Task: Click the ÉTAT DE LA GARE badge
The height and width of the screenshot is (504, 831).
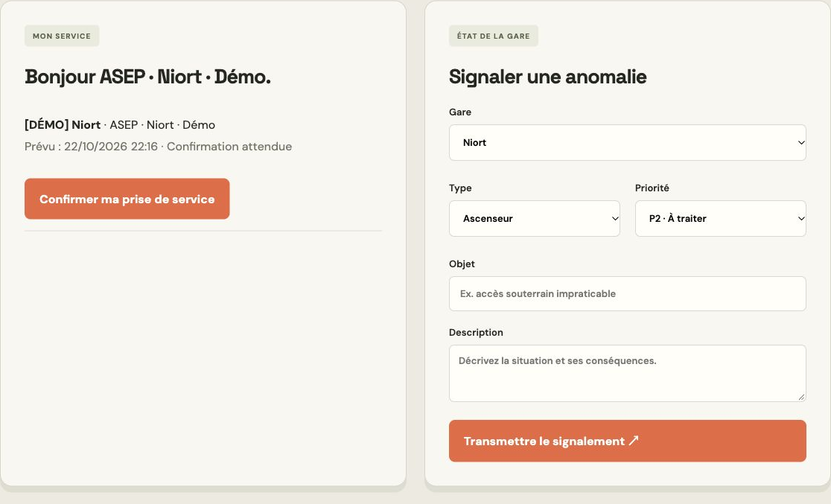Action: pos(494,36)
